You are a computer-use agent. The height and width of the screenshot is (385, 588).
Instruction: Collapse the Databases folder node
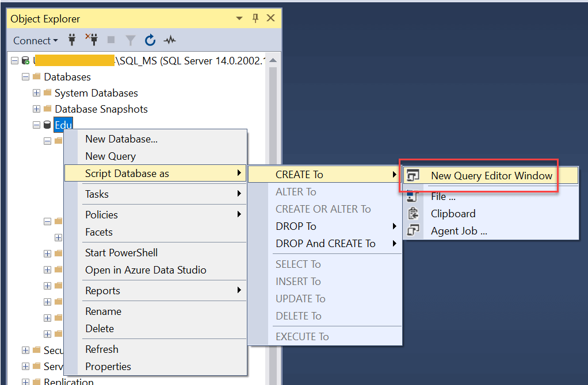25,77
